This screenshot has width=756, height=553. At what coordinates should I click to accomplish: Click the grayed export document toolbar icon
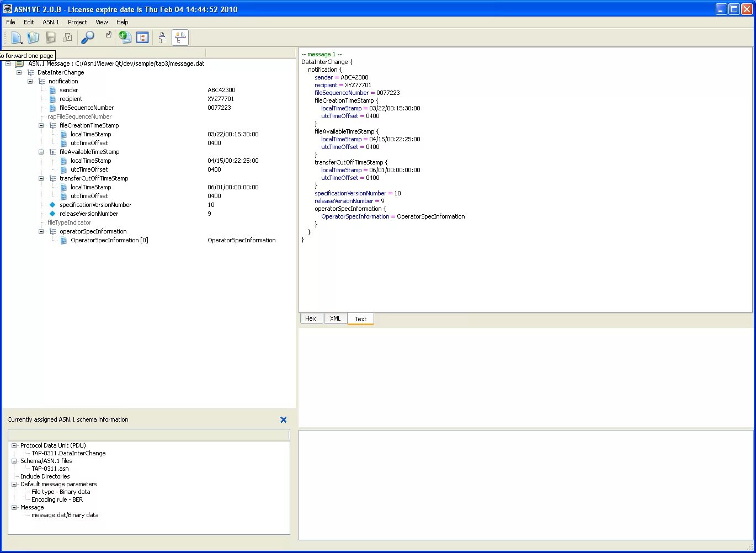[x=68, y=38]
